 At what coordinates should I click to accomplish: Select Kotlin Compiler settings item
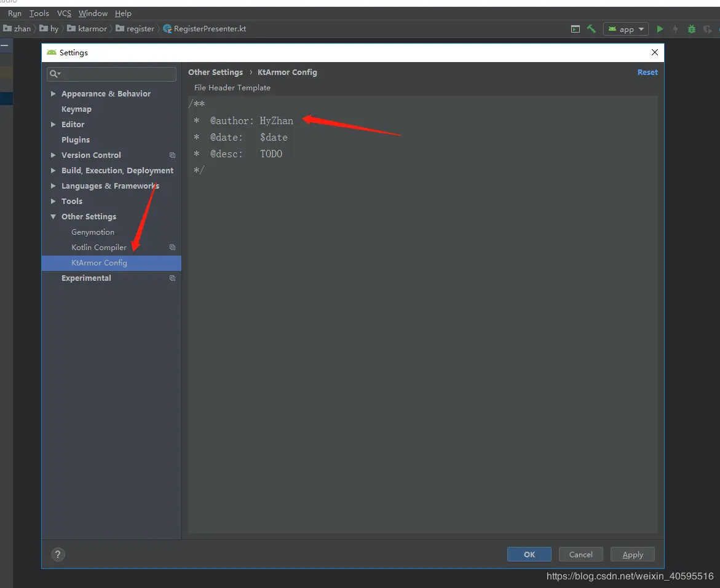click(99, 248)
